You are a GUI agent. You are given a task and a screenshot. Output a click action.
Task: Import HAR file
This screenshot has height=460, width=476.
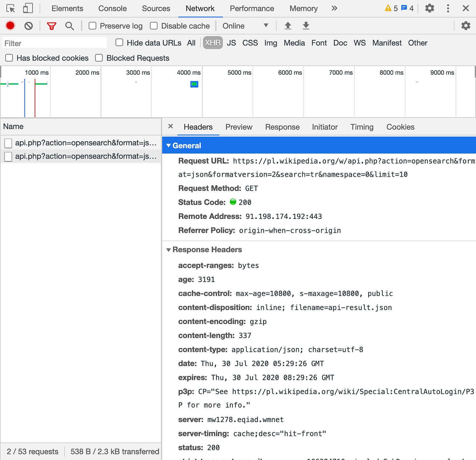coord(288,26)
